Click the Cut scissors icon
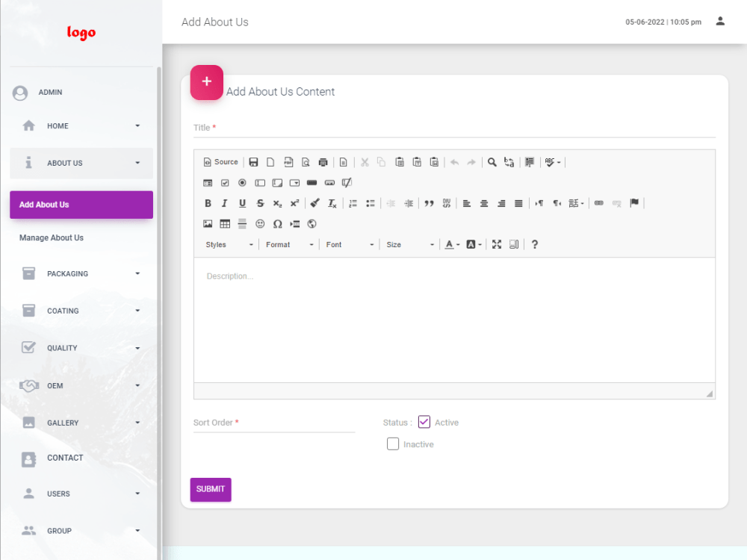Image resolution: width=747 pixels, height=560 pixels. 365,162
